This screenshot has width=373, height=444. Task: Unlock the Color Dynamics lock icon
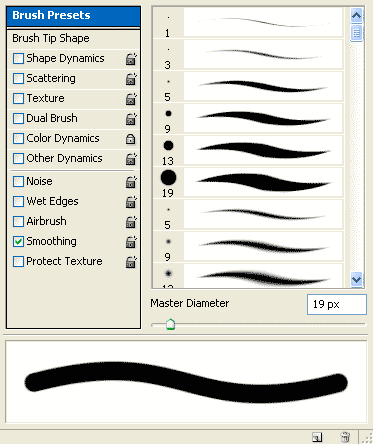(131, 139)
